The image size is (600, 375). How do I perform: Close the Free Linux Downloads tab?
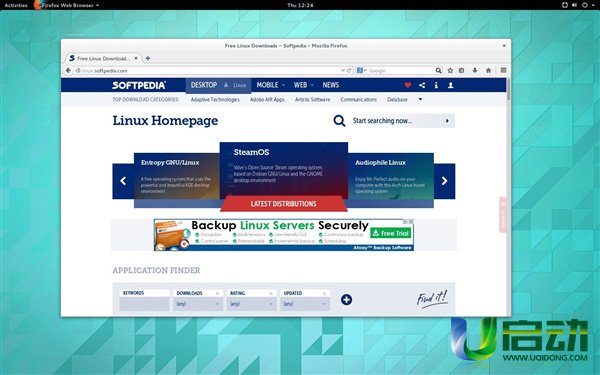pos(136,58)
